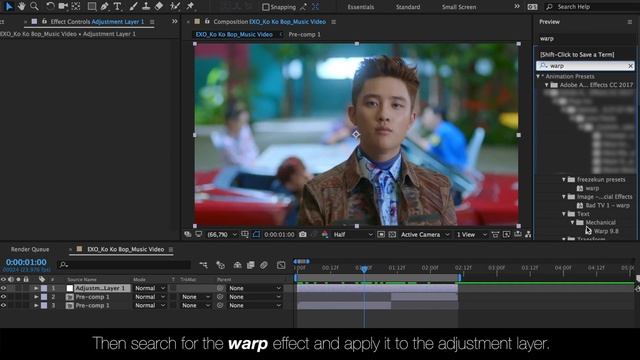
Task: Toggle the Snapping checkbox
Action: click(266, 7)
